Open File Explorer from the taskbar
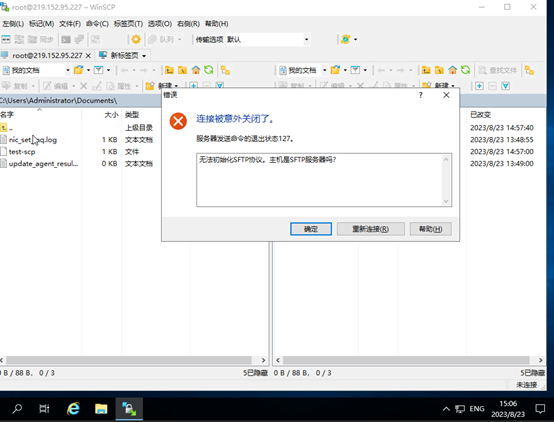 click(101, 409)
